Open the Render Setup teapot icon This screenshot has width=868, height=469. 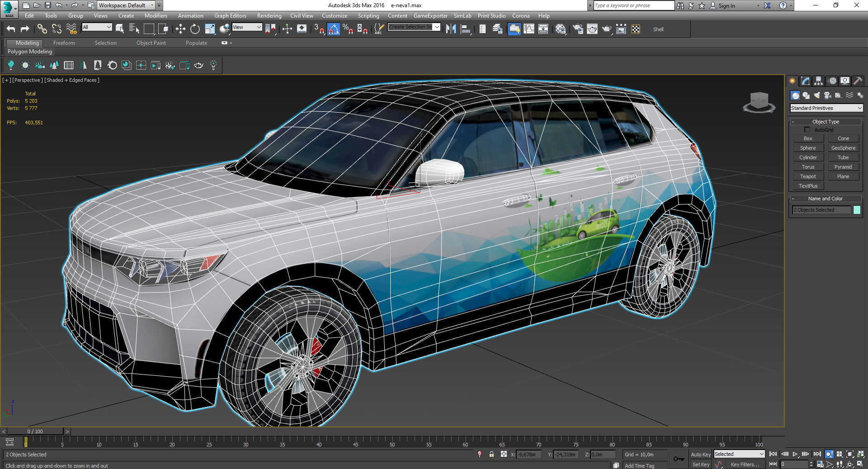pyautogui.click(x=578, y=29)
